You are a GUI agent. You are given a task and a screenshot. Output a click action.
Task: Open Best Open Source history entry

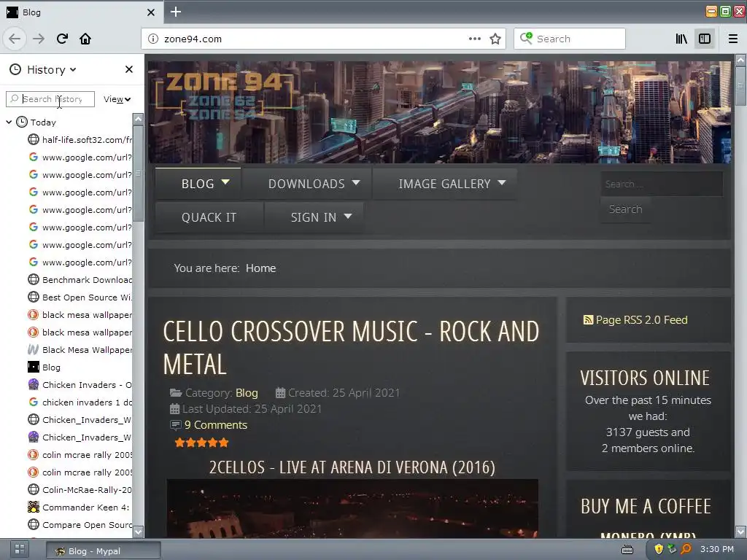point(80,297)
